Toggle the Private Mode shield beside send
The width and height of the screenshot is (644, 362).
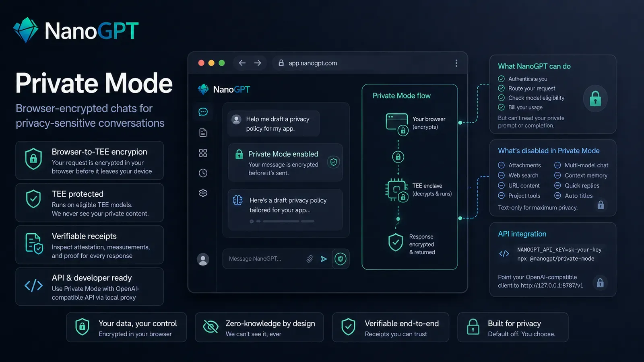point(341,259)
